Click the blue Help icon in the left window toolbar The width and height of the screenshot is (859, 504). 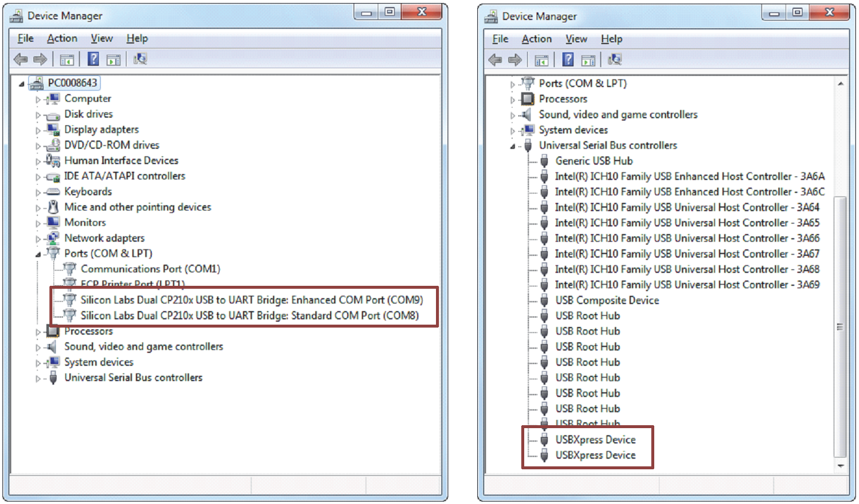click(93, 59)
